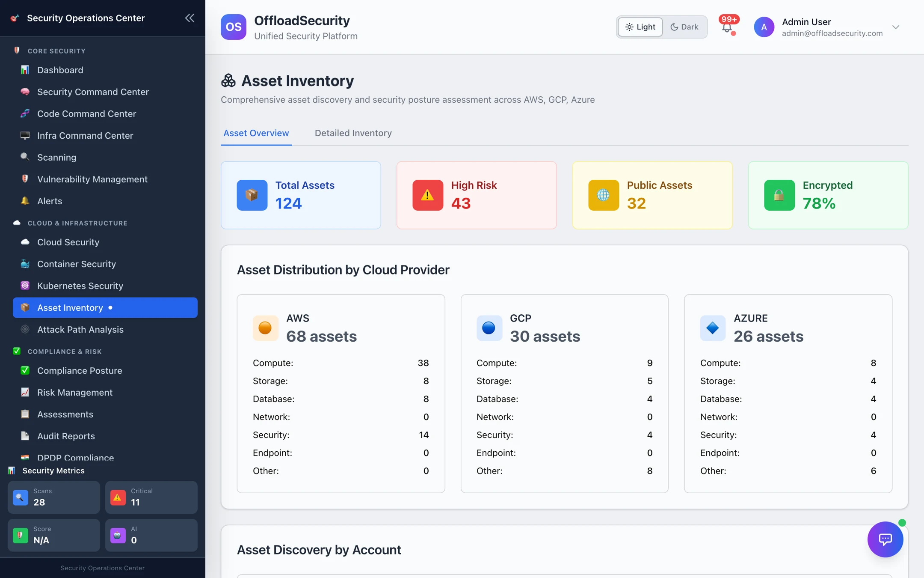Click the Compliance Posture checkmark icon

tap(25, 370)
